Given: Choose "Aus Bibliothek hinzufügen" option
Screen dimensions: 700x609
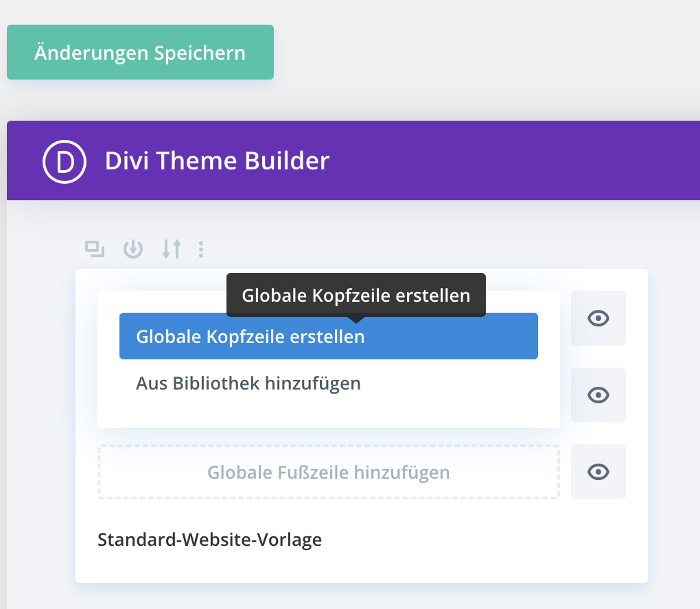Looking at the screenshot, I should click(x=248, y=383).
